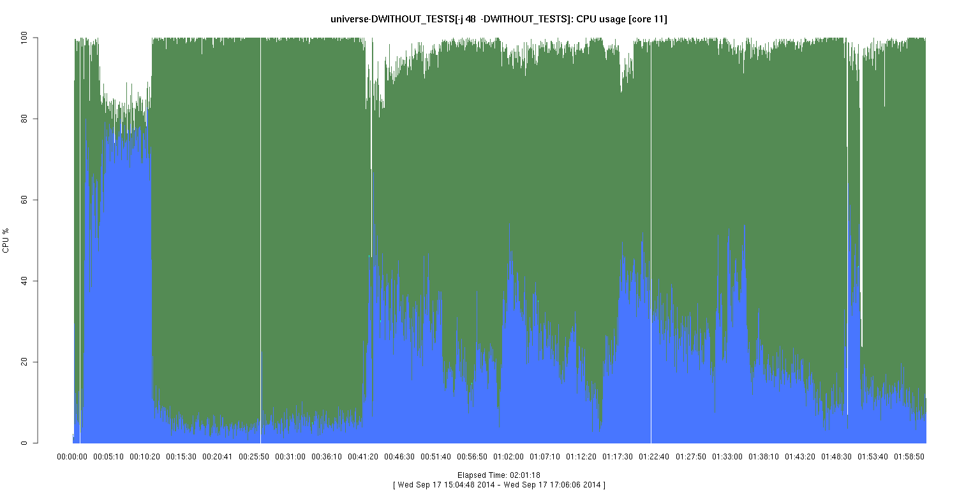
Task: Click the y-axis value 100
Action: tap(25, 38)
